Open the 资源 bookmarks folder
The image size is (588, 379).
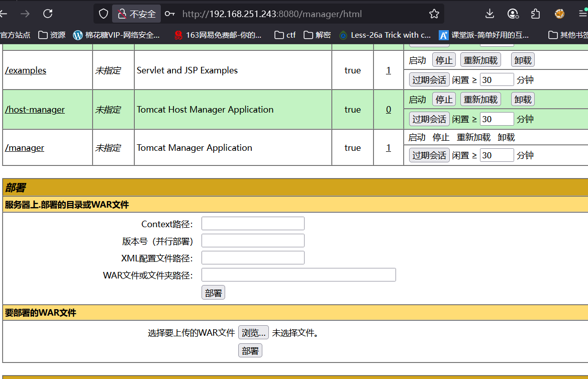52,35
